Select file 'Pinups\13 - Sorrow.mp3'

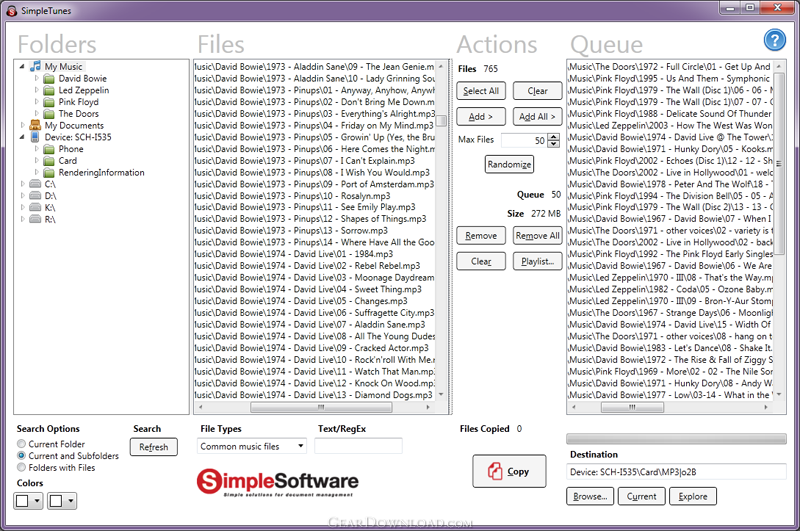[x=314, y=231]
